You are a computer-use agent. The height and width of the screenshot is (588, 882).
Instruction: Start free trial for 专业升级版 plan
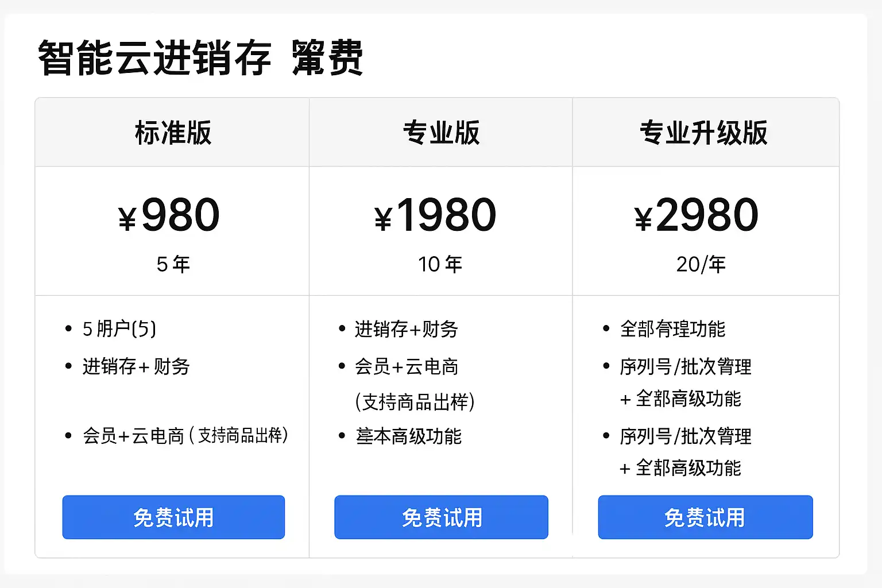[x=705, y=517]
